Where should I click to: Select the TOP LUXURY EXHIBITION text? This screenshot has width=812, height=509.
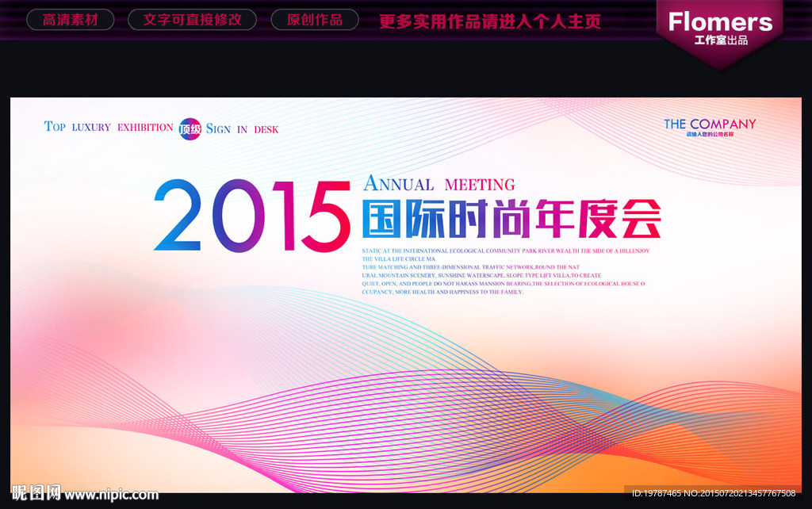click(x=109, y=127)
